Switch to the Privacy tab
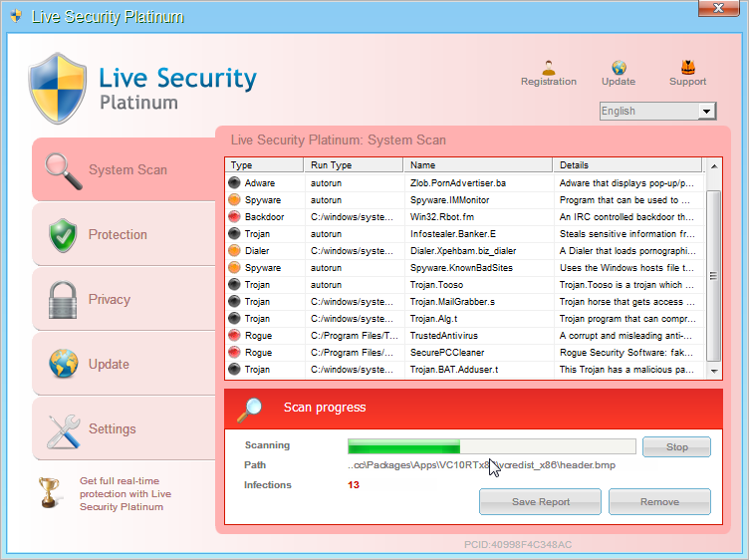749x560 pixels. [125, 299]
